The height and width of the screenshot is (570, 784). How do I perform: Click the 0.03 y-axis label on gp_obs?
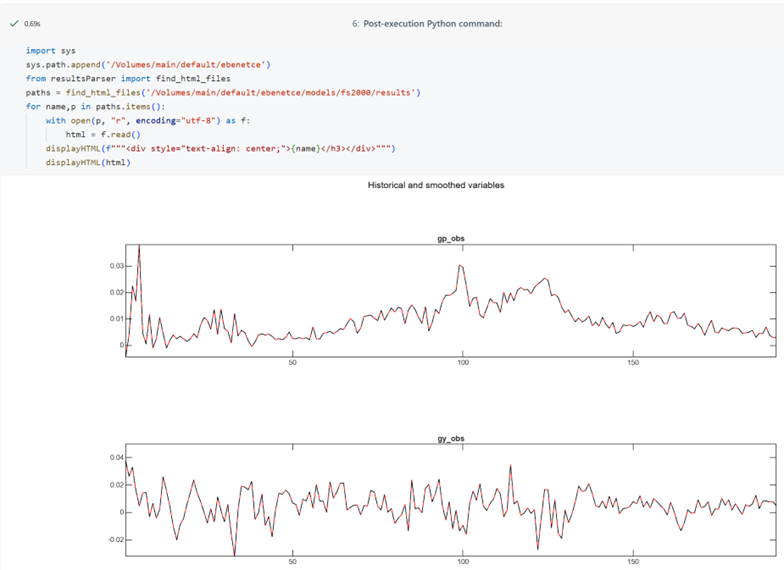pyautogui.click(x=116, y=266)
